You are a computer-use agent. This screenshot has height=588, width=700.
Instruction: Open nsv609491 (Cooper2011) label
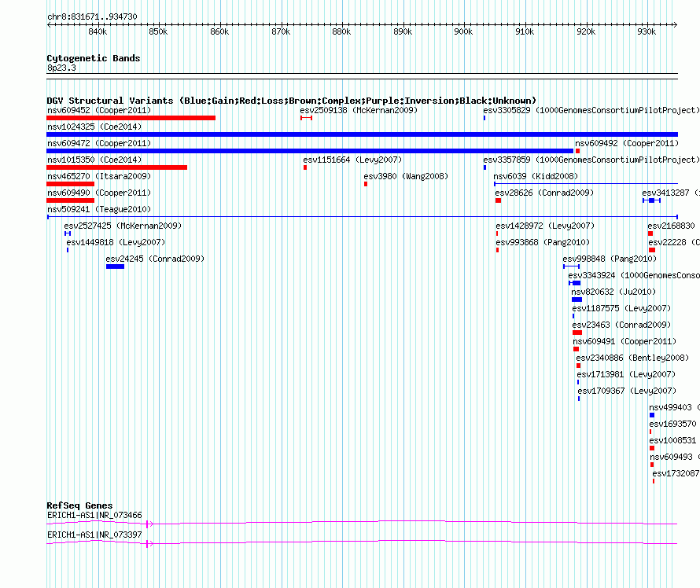[x=624, y=341]
